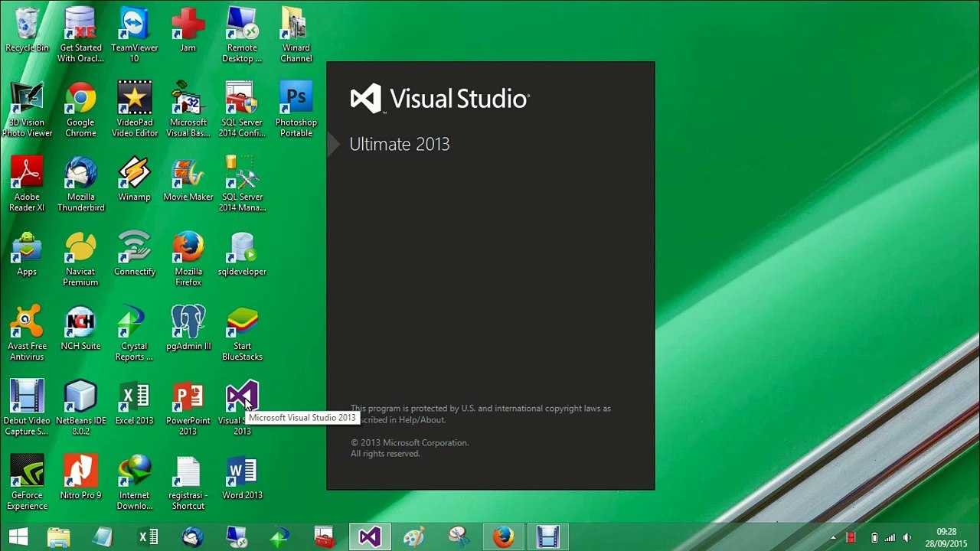Viewport: 980px width, 551px height.
Task: Select the Mozilla Thunderbird desktop icon
Action: (80, 184)
